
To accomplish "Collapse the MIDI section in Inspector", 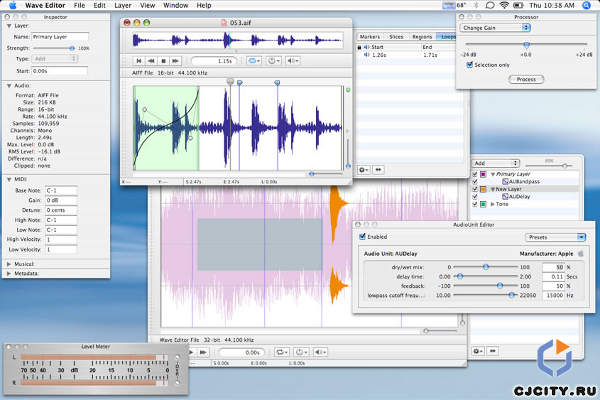I will (9, 179).
